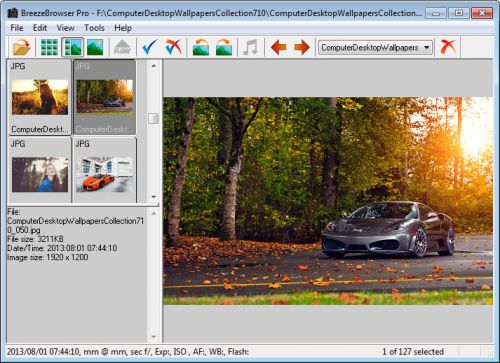Open the File menu
500x363 pixels.
point(17,28)
